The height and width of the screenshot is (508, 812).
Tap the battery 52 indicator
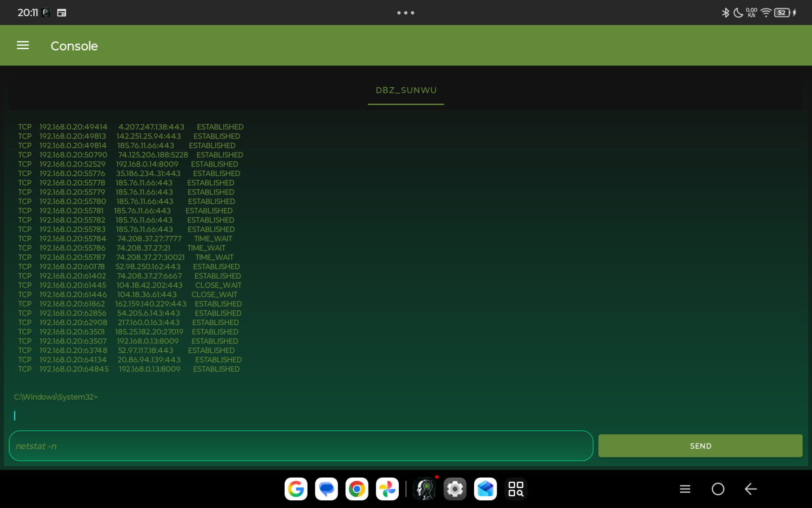coord(782,13)
